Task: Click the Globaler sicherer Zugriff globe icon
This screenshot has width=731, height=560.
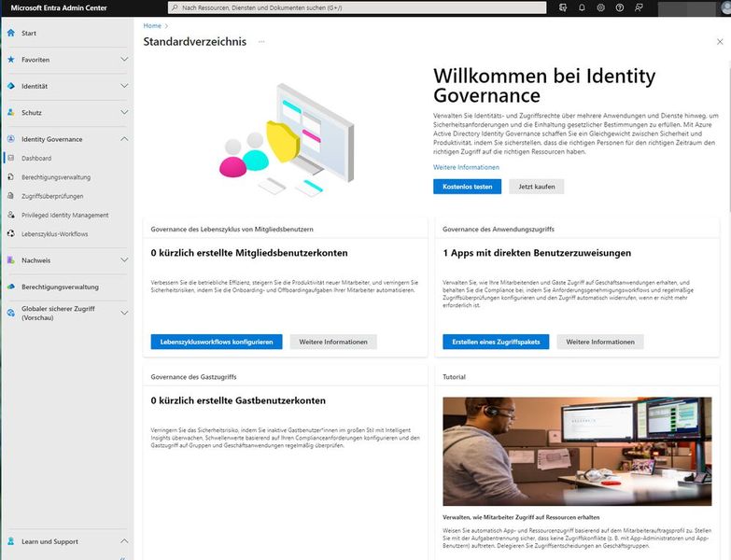Action: [11, 313]
